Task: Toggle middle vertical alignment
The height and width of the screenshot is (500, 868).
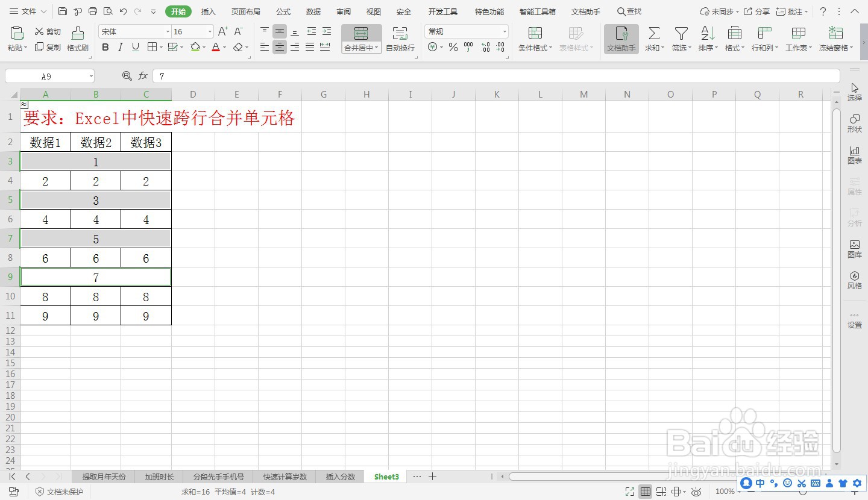Action: (x=280, y=31)
